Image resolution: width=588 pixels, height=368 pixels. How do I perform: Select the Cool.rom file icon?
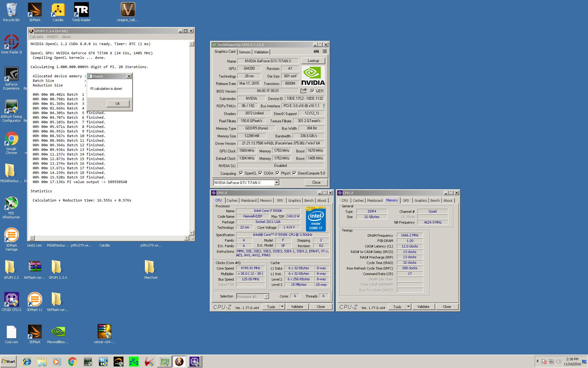[11, 334]
